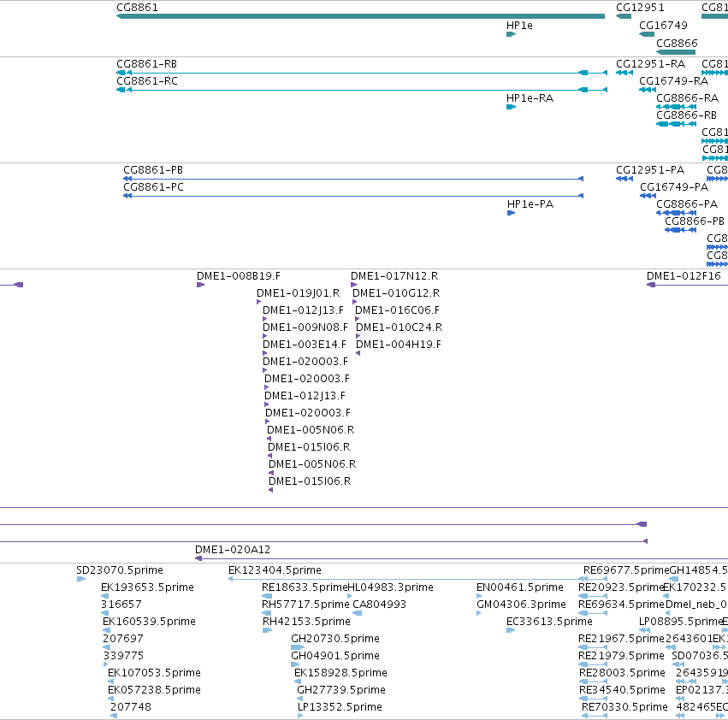Screen dimensions: 728x720
Task: Click feature DME1-008B19.F
Action: [239, 276]
